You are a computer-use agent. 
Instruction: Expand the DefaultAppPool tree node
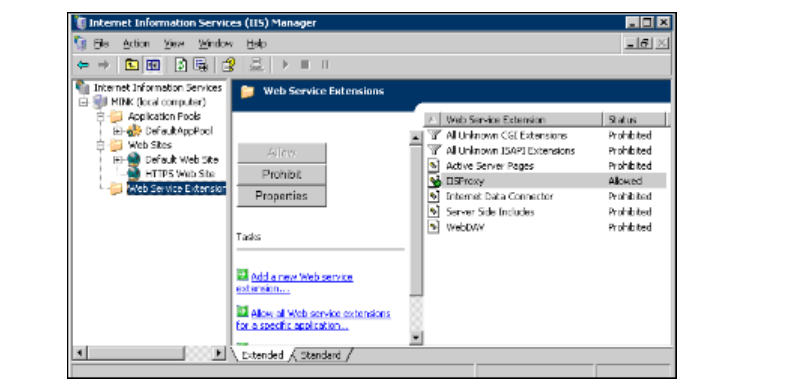coord(118,131)
